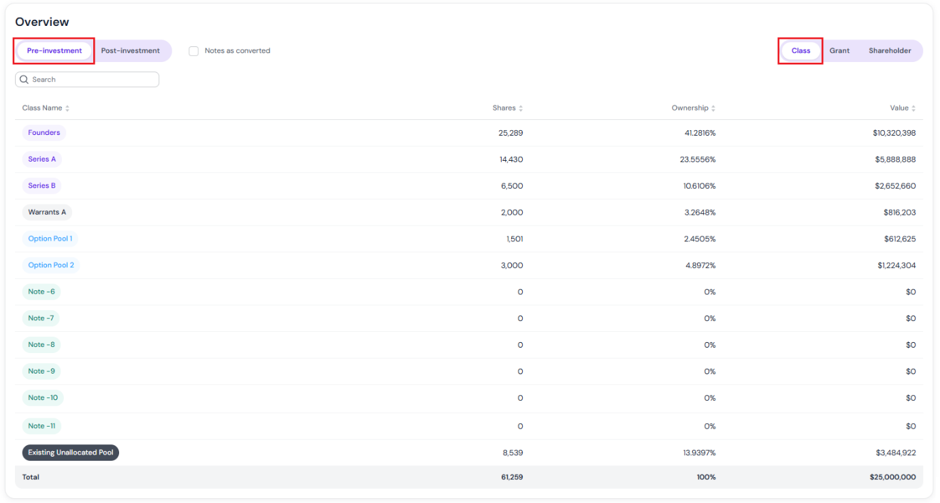
Task: Click the Ownership column header text
Action: tap(689, 109)
